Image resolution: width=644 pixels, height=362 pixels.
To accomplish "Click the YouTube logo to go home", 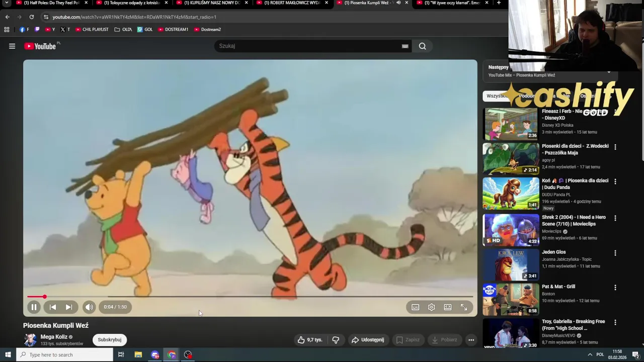I will [x=40, y=46].
